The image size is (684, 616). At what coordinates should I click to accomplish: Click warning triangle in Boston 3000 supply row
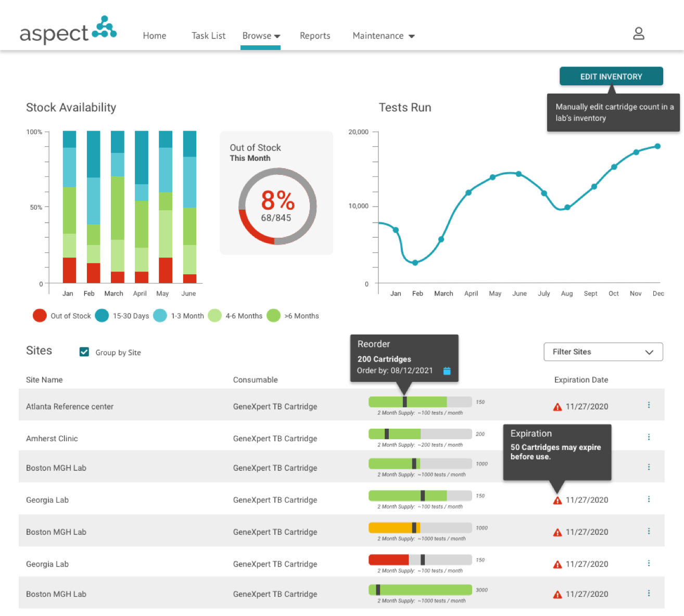point(558,595)
